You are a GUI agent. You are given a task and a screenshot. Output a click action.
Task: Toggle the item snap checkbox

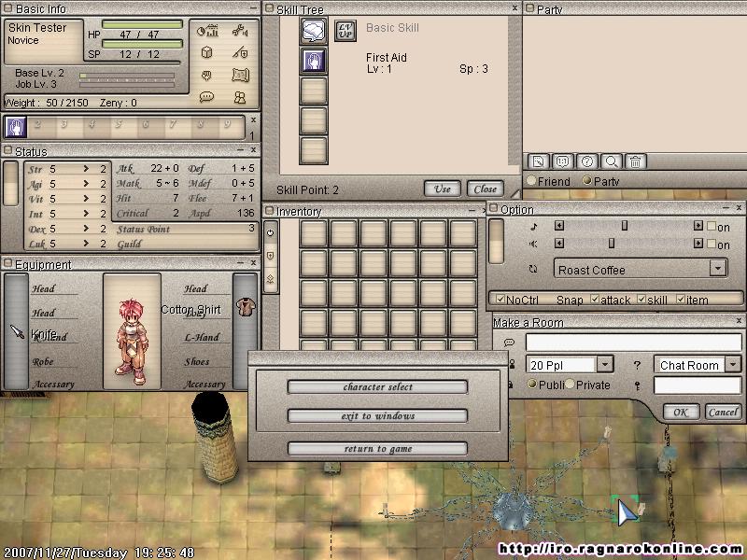pyautogui.click(x=681, y=299)
